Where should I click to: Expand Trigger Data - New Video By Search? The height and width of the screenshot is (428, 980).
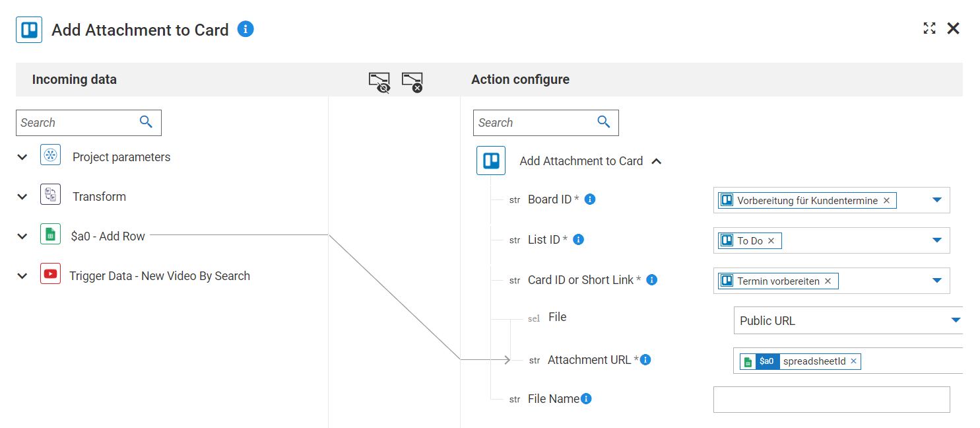[x=22, y=276]
